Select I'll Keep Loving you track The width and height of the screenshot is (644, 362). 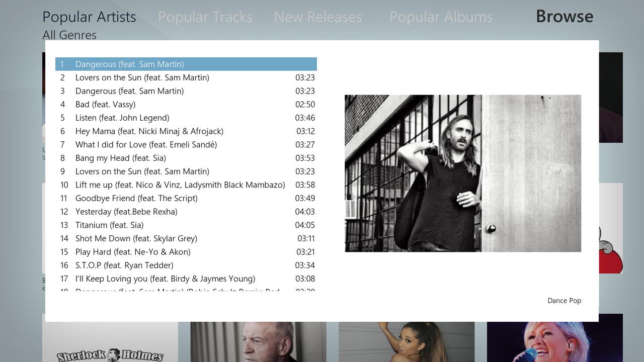[x=186, y=279]
